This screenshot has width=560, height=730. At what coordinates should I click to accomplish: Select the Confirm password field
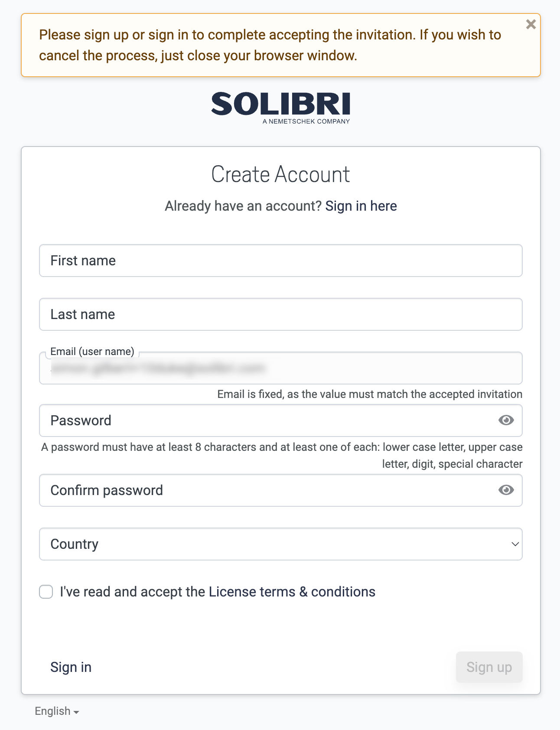coord(260,490)
